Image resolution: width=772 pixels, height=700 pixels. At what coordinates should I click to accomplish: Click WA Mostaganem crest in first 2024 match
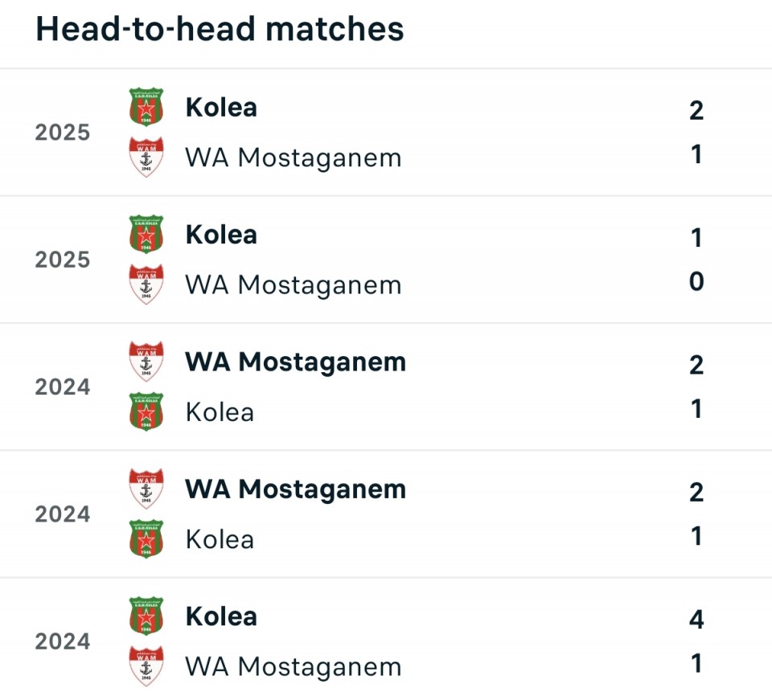146,362
